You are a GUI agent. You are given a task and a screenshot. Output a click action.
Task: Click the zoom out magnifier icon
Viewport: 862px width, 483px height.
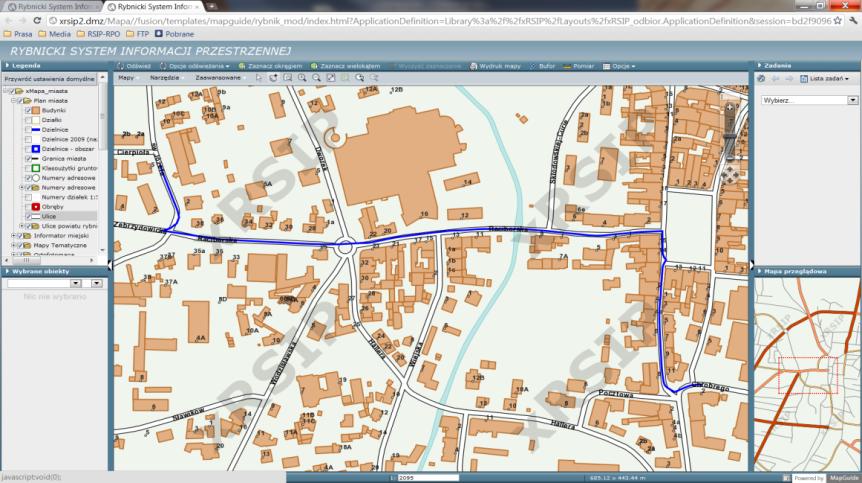(x=316, y=78)
